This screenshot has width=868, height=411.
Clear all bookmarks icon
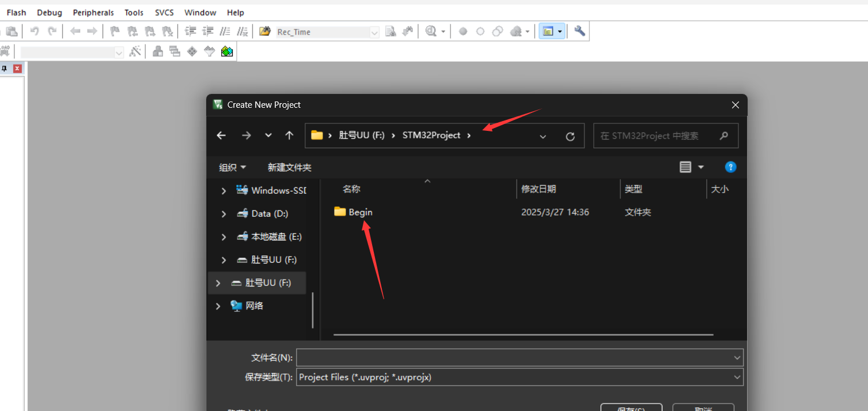168,31
